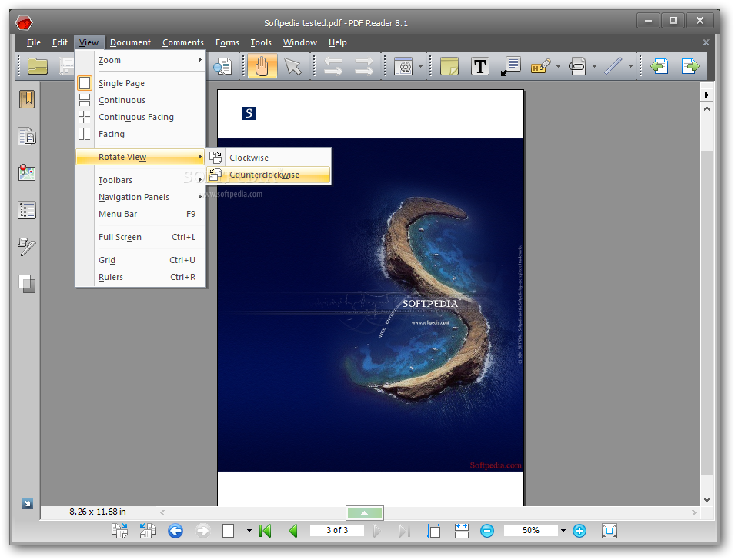Click the vertical scrollbar down arrow

click(x=707, y=500)
